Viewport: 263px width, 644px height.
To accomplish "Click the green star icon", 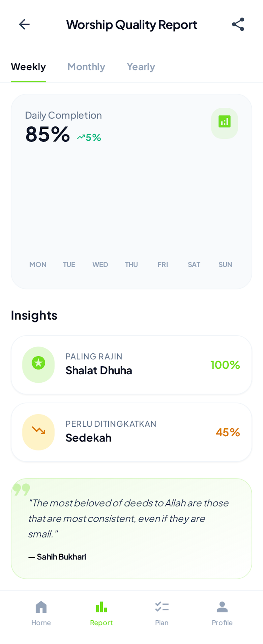I will coord(38,364).
